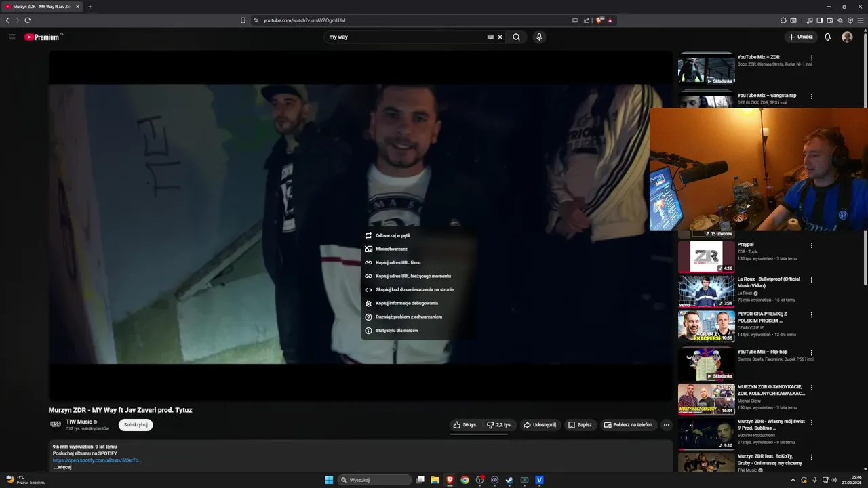
Task: Open Leo AI sparkle icon
Action: [840, 20]
